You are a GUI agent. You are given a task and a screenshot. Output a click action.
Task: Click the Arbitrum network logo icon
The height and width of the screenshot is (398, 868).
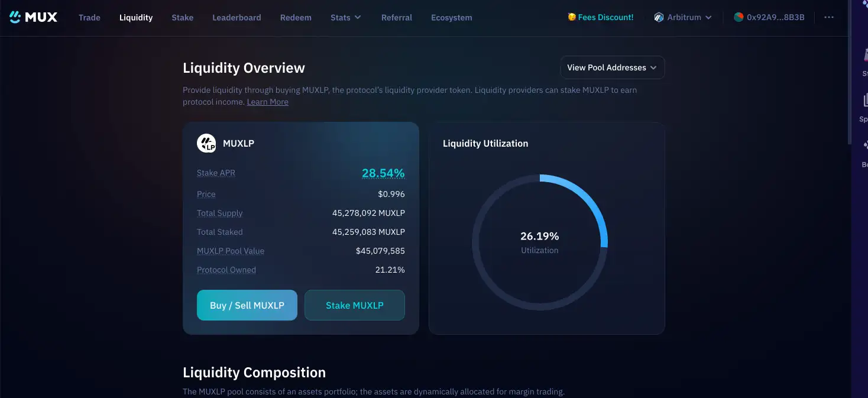point(659,17)
